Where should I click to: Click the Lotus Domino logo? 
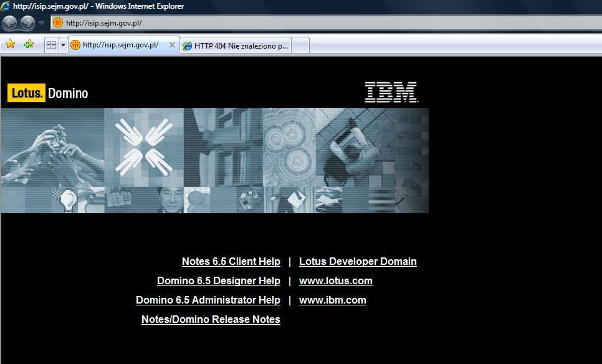[47, 93]
